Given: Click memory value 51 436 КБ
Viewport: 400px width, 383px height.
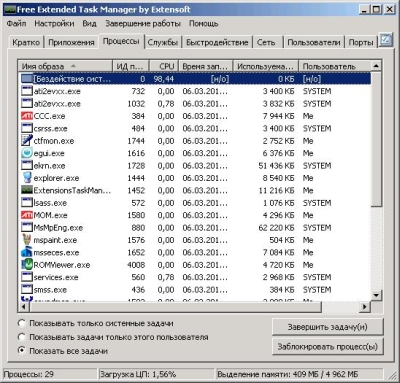Looking at the screenshot, I should coord(276,166).
